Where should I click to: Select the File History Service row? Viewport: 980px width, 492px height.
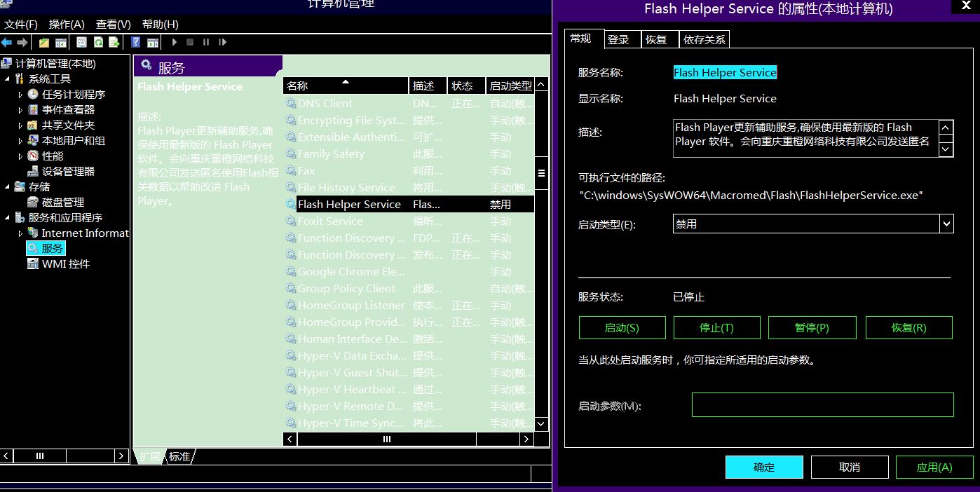[409, 188]
